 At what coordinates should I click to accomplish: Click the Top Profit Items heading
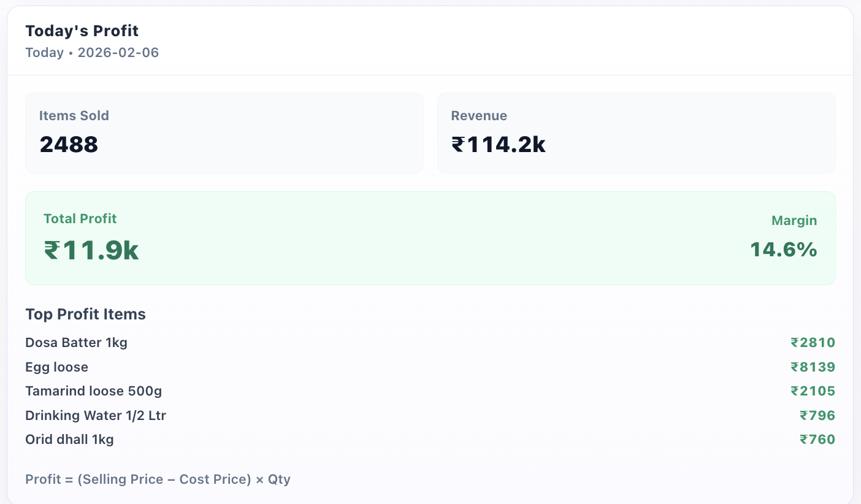coord(85,315)
